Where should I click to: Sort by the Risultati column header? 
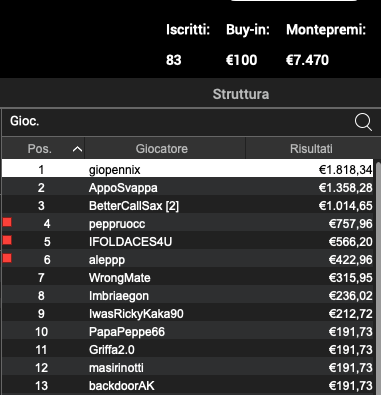click(310, 148)
